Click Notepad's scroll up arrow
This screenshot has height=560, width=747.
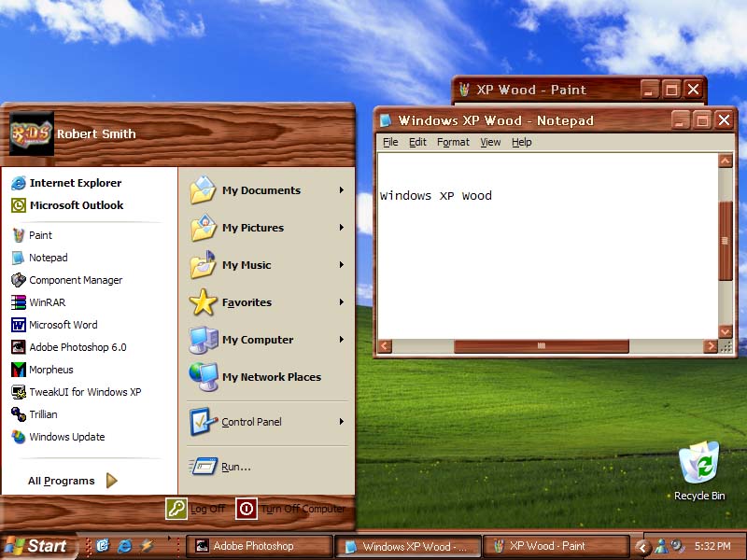point(726,161)
